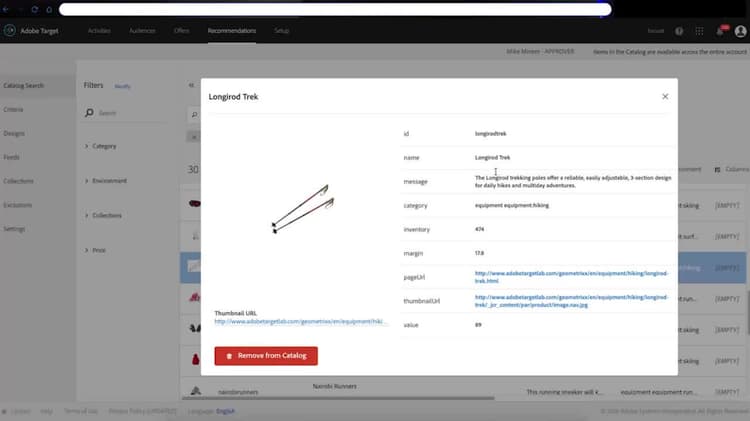Image resolution: width=750 pixels, height=421 pixels.
Task: Click the inventory value 474
Action: pos(479,229)
